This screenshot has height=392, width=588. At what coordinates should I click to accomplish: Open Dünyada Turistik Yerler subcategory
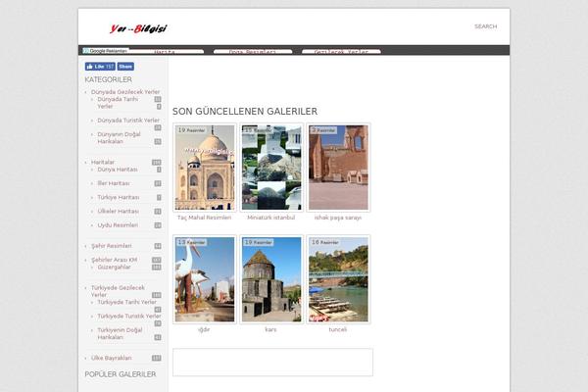[128, 121]
